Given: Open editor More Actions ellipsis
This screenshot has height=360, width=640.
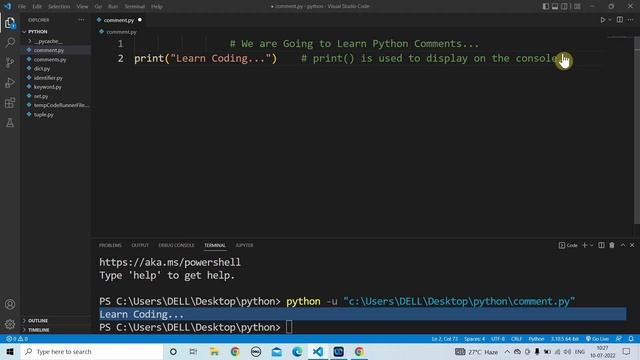Looking at the screenshot, I should (631, 20).
